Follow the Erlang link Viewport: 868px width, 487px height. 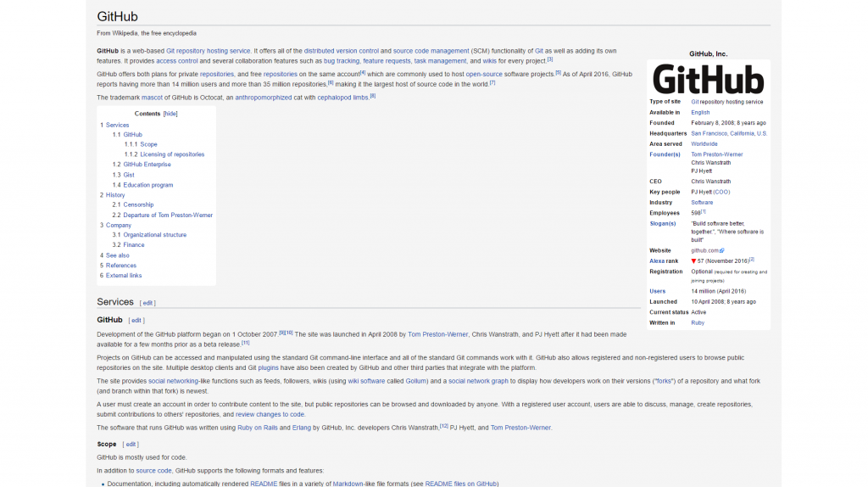tap(301, 428)
